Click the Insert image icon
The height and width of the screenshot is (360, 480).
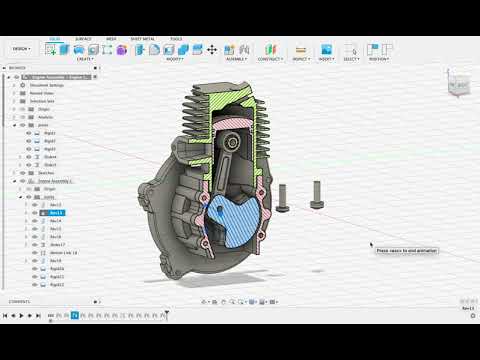tap(326, 50)
